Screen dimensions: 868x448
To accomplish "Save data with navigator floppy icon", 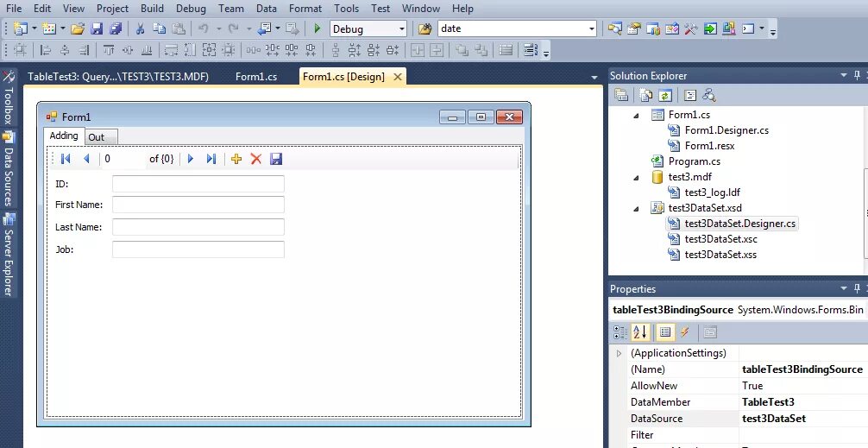I will [x=276, y=159].
